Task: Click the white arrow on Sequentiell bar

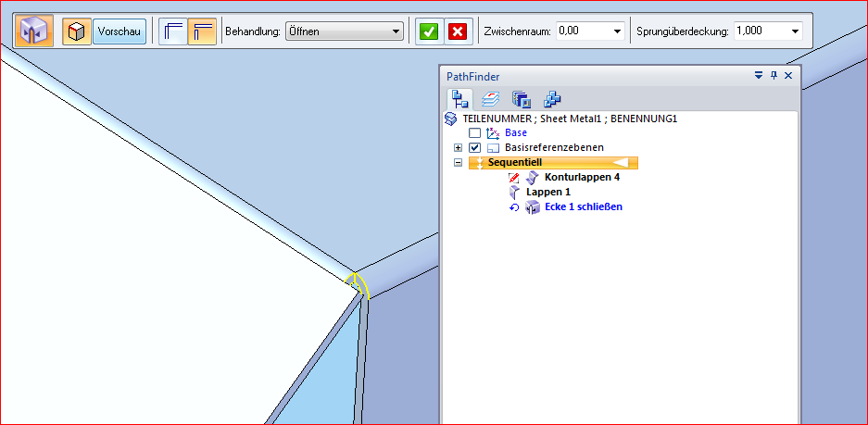Action: click(x=620, y=163)
